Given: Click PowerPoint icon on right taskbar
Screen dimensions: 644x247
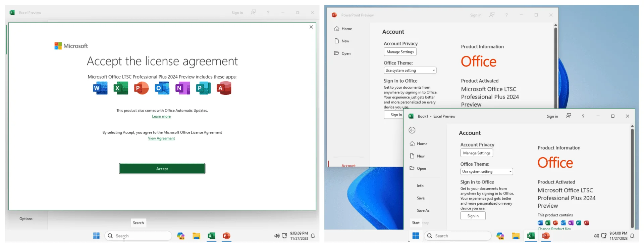Looking at the screenshot, I should 546,236.
